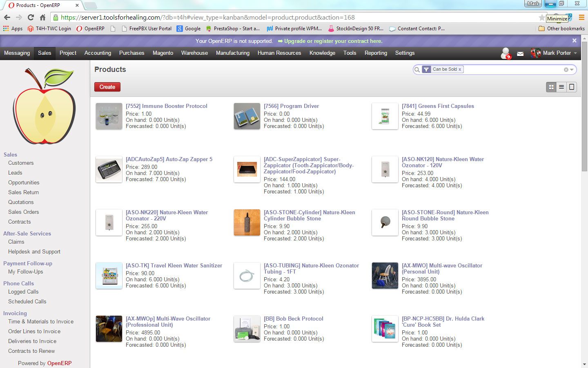Screen dimensions: 588x368
Task: Click the apple company logo
Action: 44,106
